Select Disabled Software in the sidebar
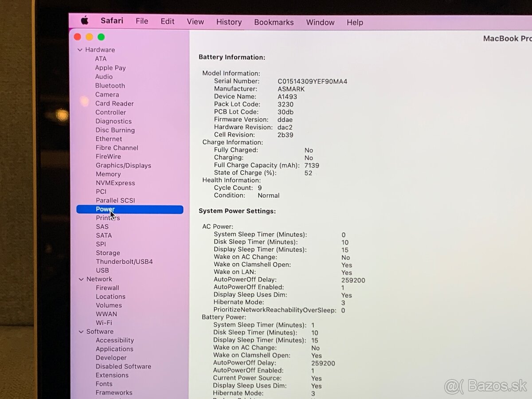This screenshot has width=532, height=399. click(123, 366)
